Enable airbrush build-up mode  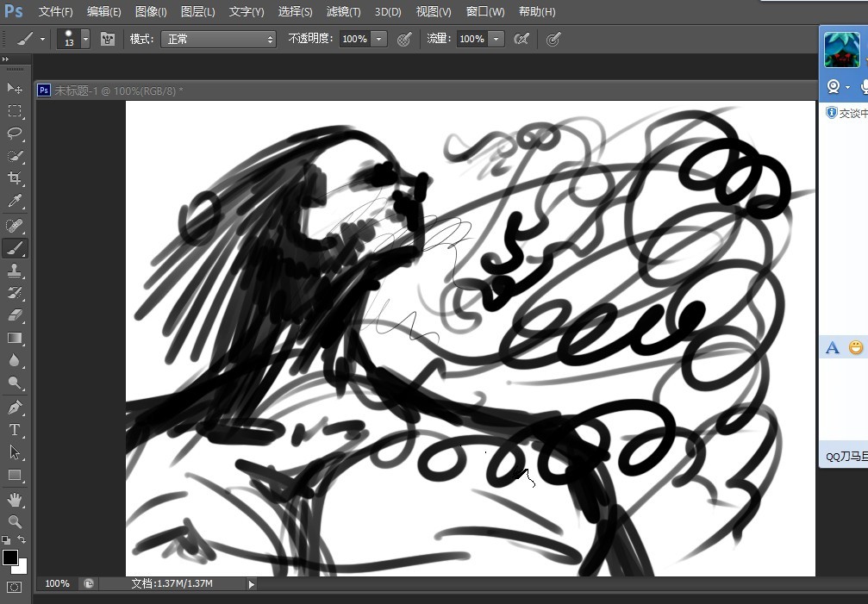coord(521,39)
